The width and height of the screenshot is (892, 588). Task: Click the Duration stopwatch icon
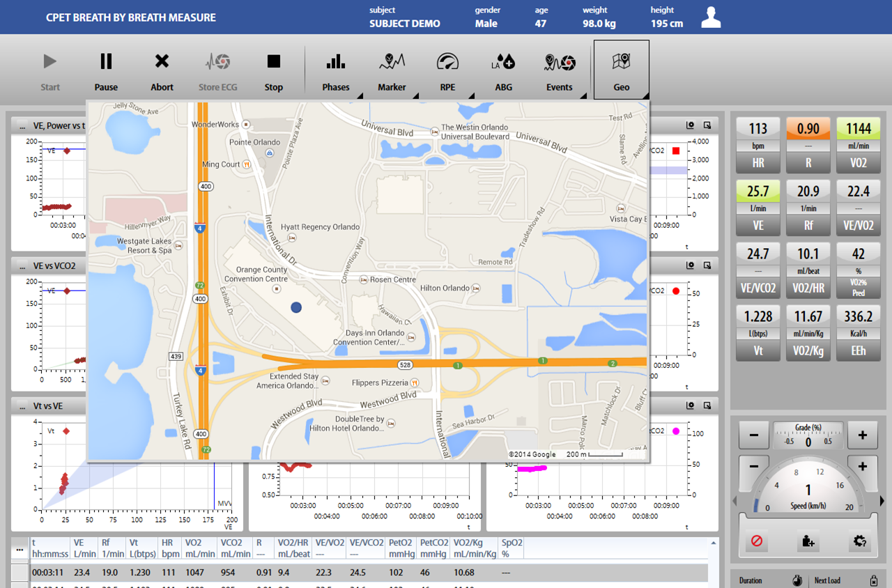point(798,580)
